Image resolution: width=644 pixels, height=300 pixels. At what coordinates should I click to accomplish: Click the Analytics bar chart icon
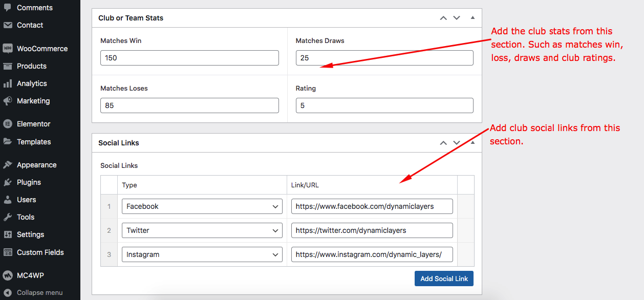pyautogui.click(x=8, y=83)
